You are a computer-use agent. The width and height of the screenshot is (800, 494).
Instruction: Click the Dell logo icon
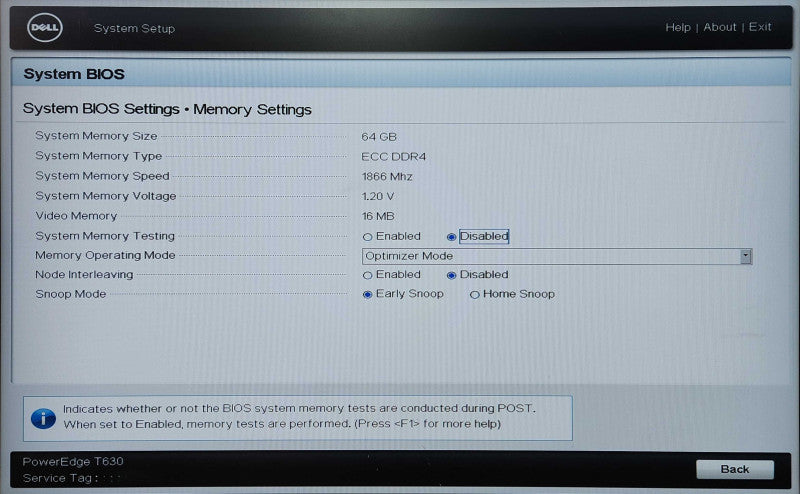[x=45, y=28]
